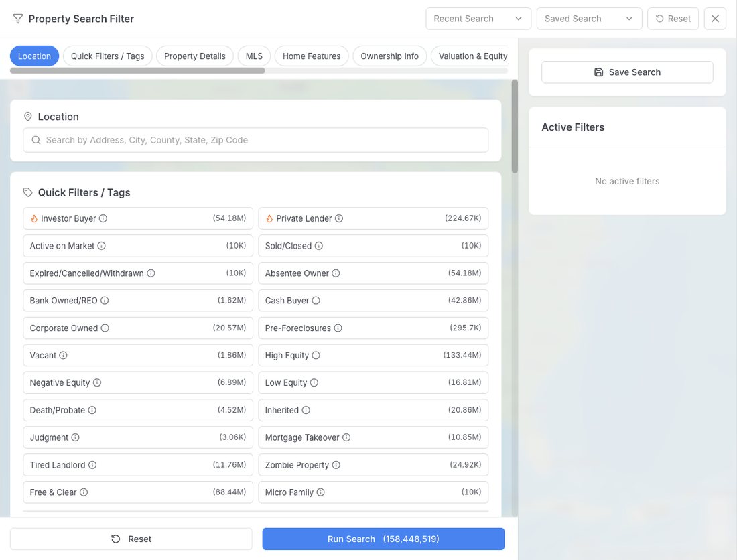
Task: Enable the Mortgage Takeover quick filter
Action: (373, 437)
